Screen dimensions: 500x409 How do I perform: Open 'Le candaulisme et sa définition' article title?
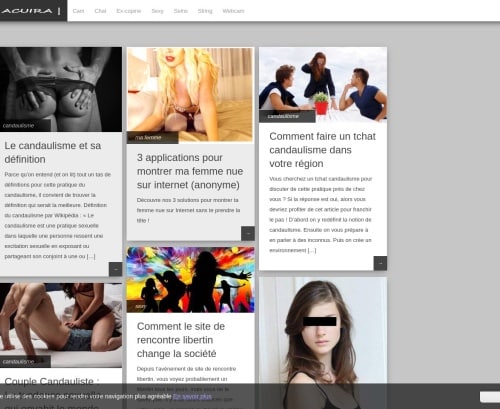(x=53, y=152)
